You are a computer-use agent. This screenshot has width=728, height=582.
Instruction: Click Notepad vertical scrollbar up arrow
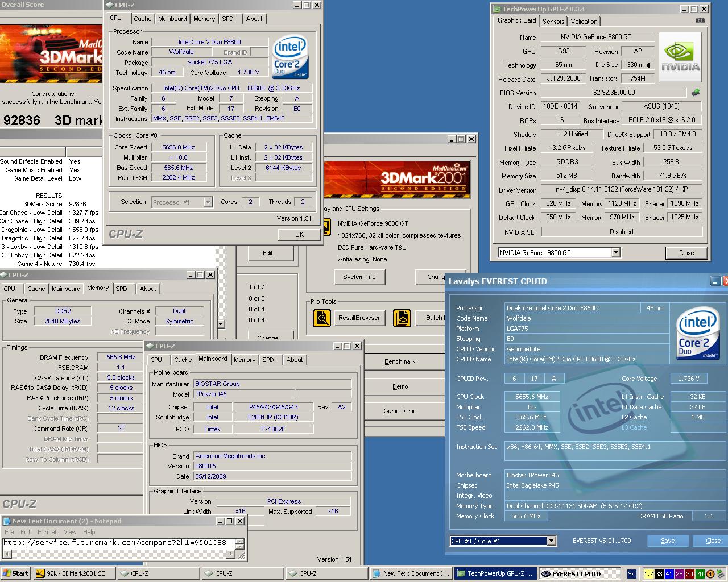tap(241, 541)
